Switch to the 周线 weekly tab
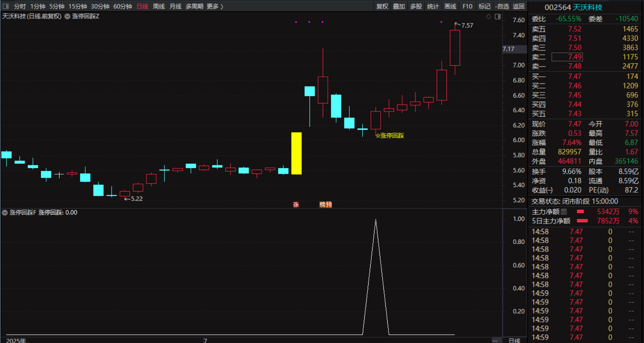Image resolution: width=644 pixels, height=343 pixels. click(158, 6)
